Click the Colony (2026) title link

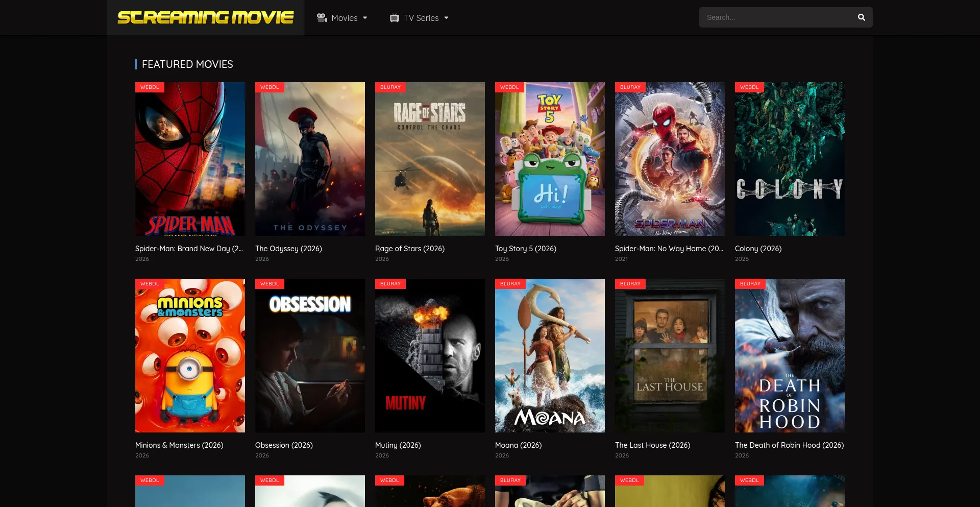point(758,249)
